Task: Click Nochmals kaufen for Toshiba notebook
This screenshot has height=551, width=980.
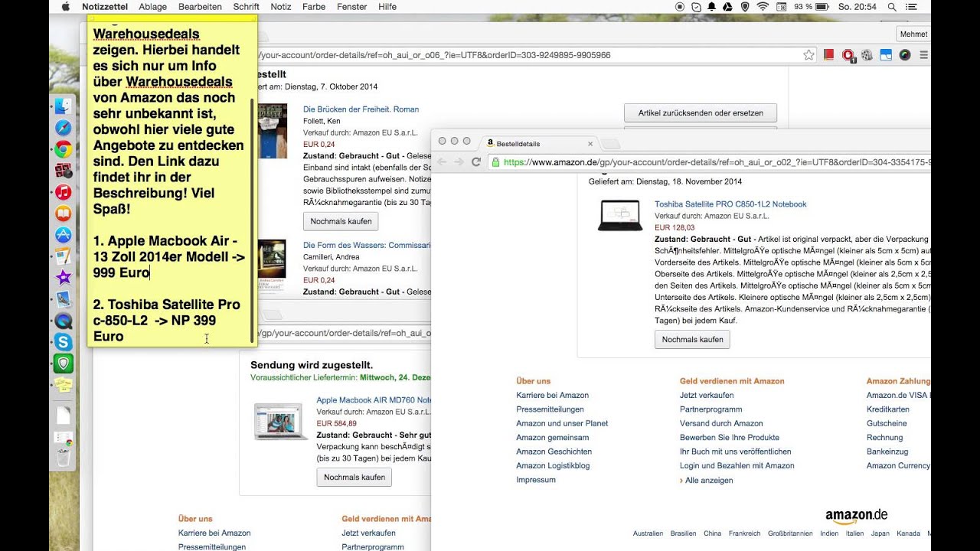Action: click(692, 339)
